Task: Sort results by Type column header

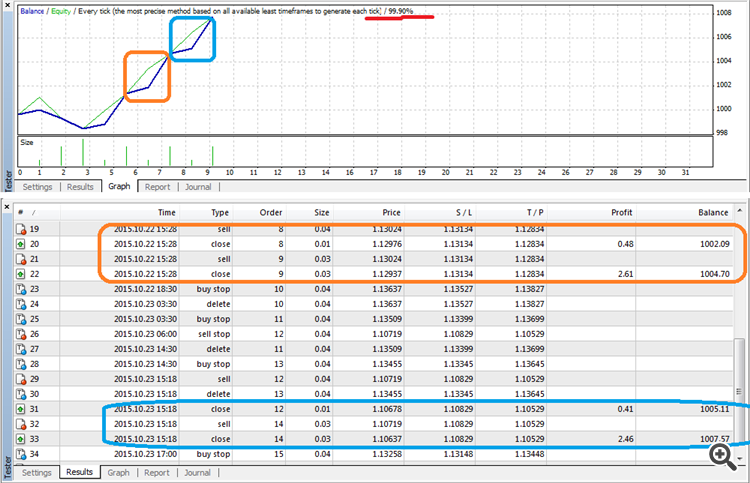Action: pyautogui.click(x=206, y=212)
